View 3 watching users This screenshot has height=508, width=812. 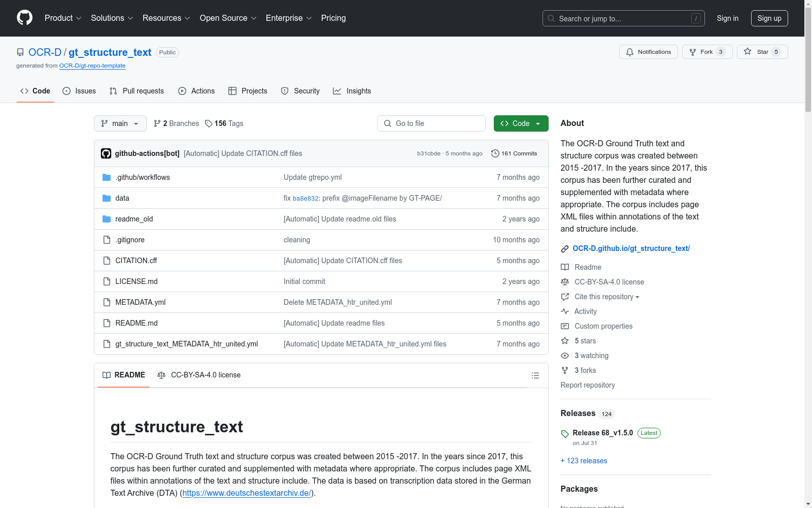tap(585, 356)
